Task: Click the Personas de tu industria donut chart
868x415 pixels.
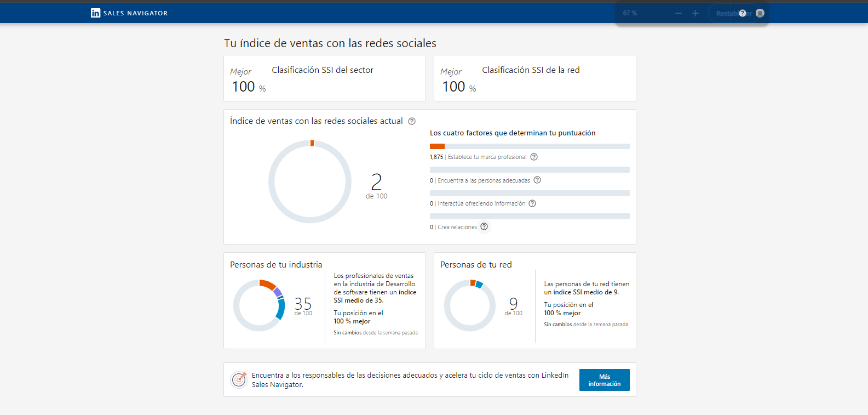Action: pyautogui.click(x=259, y=305)
